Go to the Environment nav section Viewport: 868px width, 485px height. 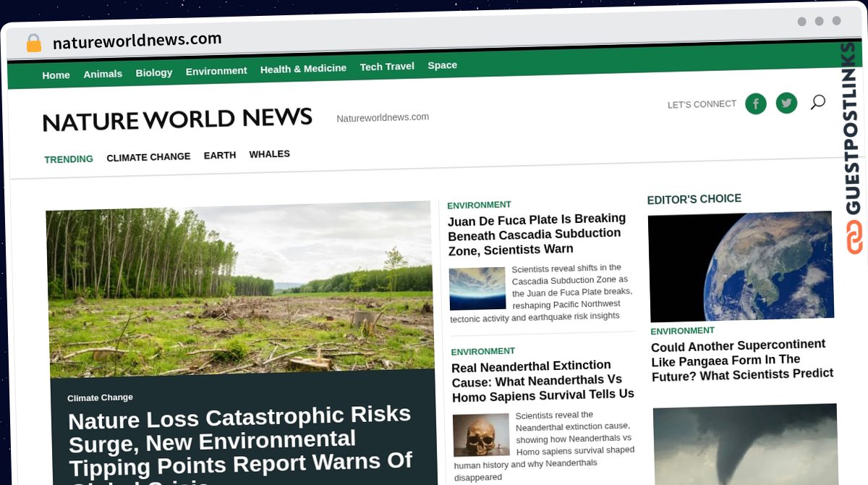click(216, 71)
